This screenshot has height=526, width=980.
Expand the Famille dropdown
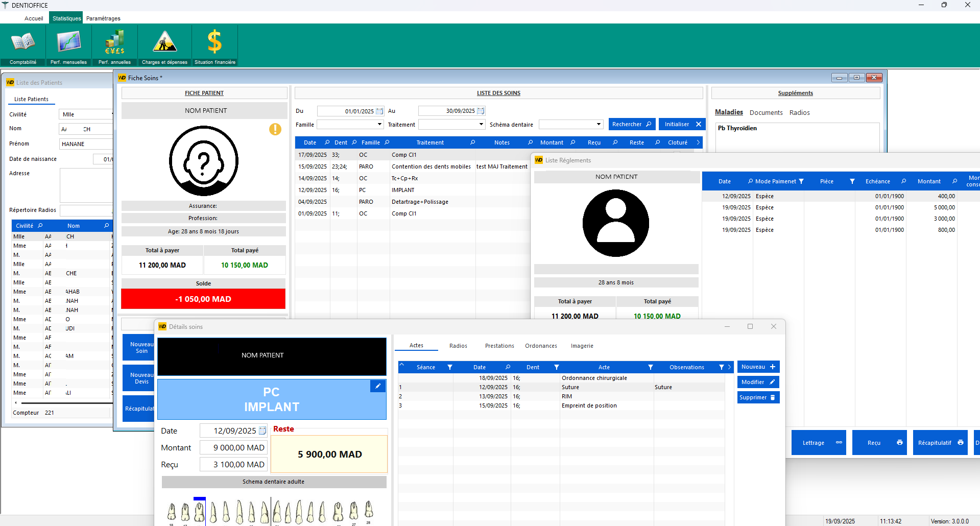pyautogui.click(x=379, y=125)
